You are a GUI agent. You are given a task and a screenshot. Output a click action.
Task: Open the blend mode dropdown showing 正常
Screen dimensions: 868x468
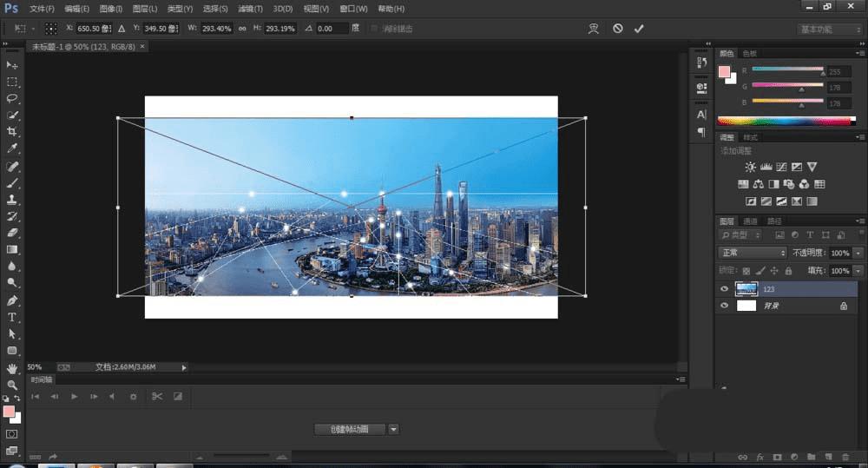click(x=753, y=253)
